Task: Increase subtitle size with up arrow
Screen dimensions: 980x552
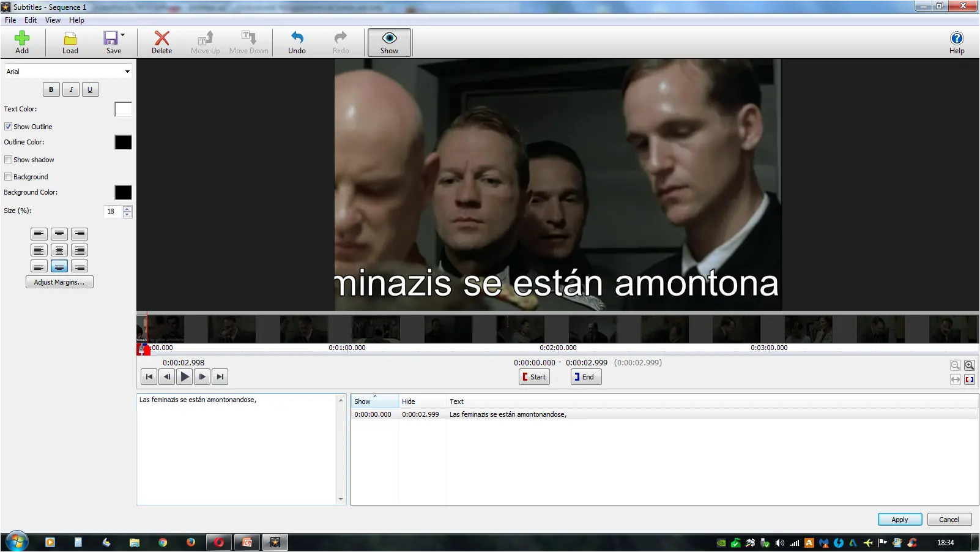Action: 127,209
